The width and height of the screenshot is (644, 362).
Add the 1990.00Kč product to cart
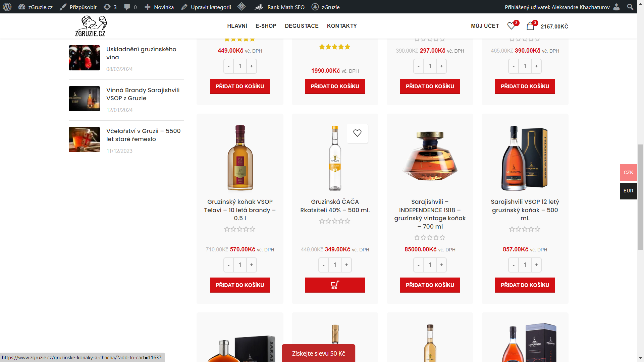pyautogui.click(x=335, y=86)
